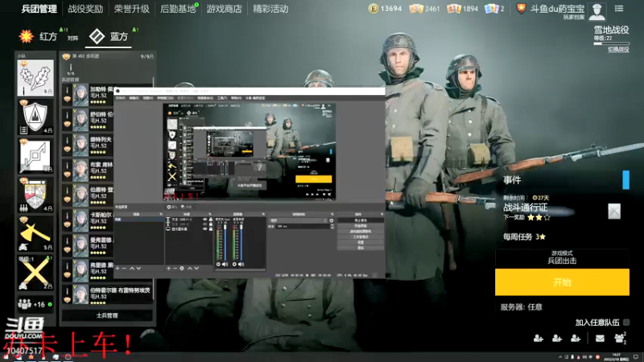Open the hamburger main menu icon
Screen dimensions: 644x362
click(619, 8)
